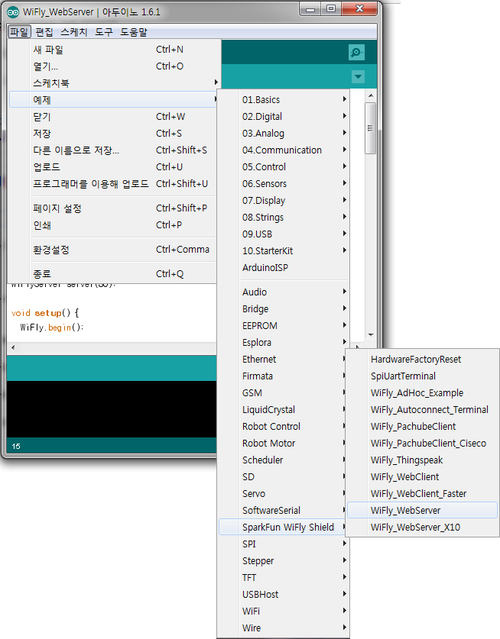Open Robot Control library examples
Image resolution: width=500 pixels, height=639 pixels.
[282, 427]
